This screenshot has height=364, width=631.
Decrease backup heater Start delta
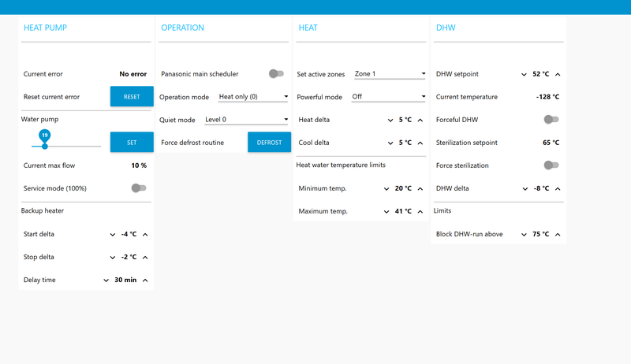(x=112, y=235)
